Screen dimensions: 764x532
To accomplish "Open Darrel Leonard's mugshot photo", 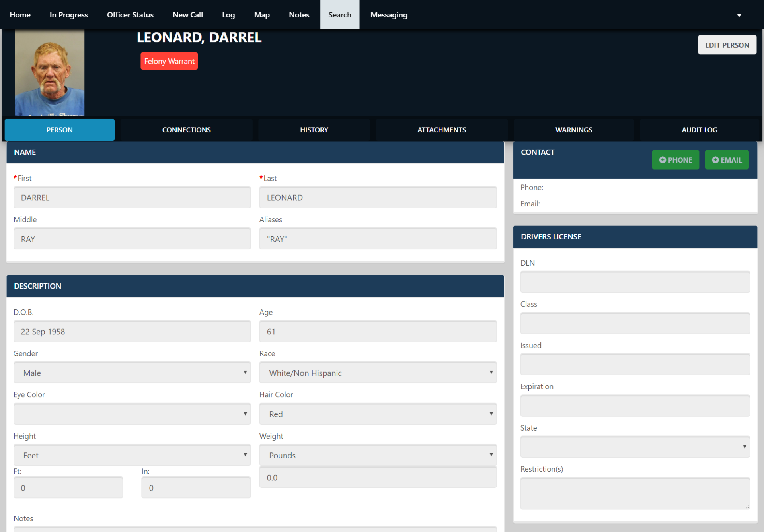I will tap(49, 73).
